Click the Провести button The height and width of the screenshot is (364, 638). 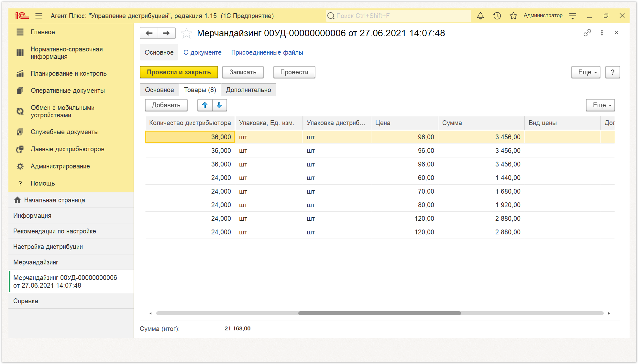pos(294,72)
